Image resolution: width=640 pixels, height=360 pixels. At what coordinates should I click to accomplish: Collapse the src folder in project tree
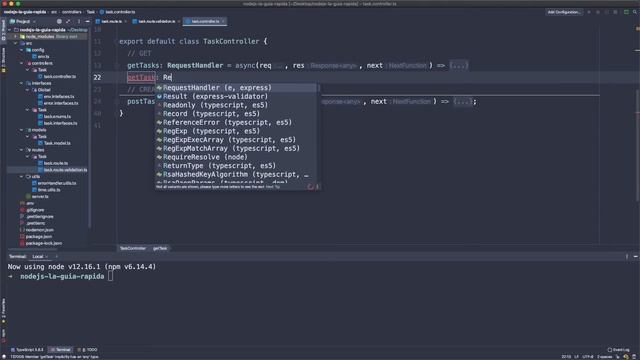tap(16, 43)
